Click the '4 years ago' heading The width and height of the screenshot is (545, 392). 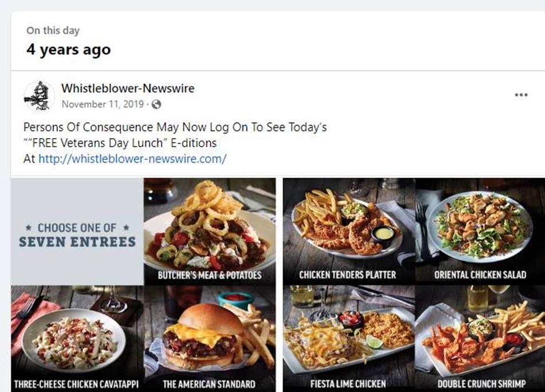(x=68, y=50)
